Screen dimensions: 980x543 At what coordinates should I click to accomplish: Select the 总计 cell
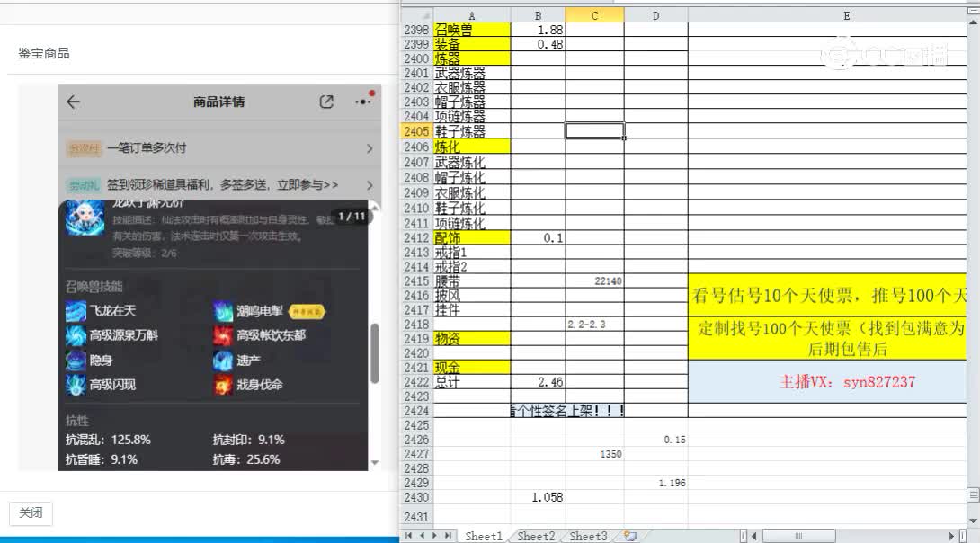472,382
